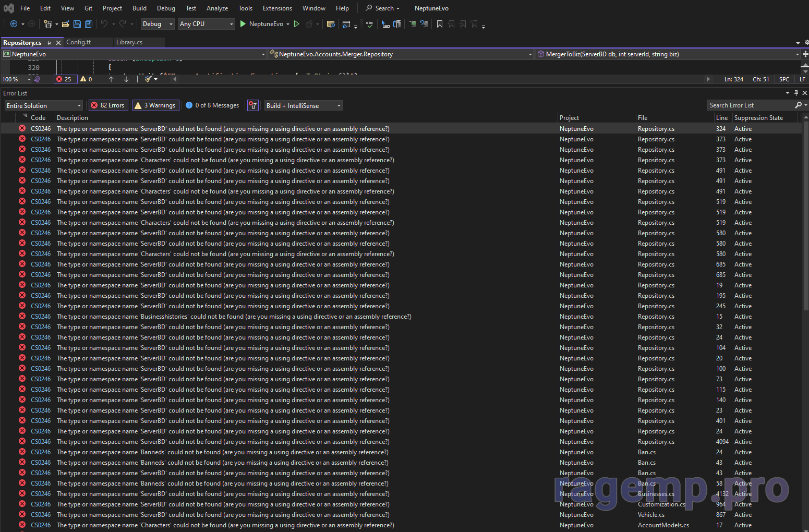Go to previous issue with up arrow

pos(111,79)
